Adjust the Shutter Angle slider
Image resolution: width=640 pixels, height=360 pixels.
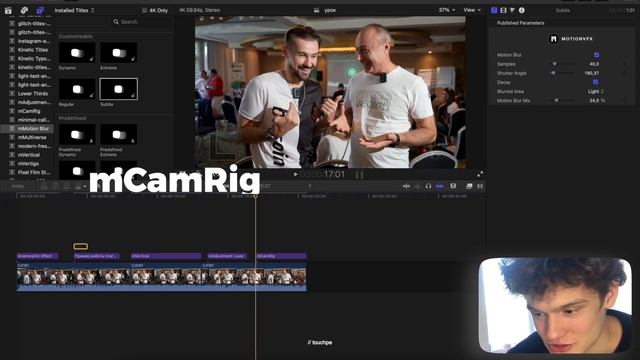564,73
